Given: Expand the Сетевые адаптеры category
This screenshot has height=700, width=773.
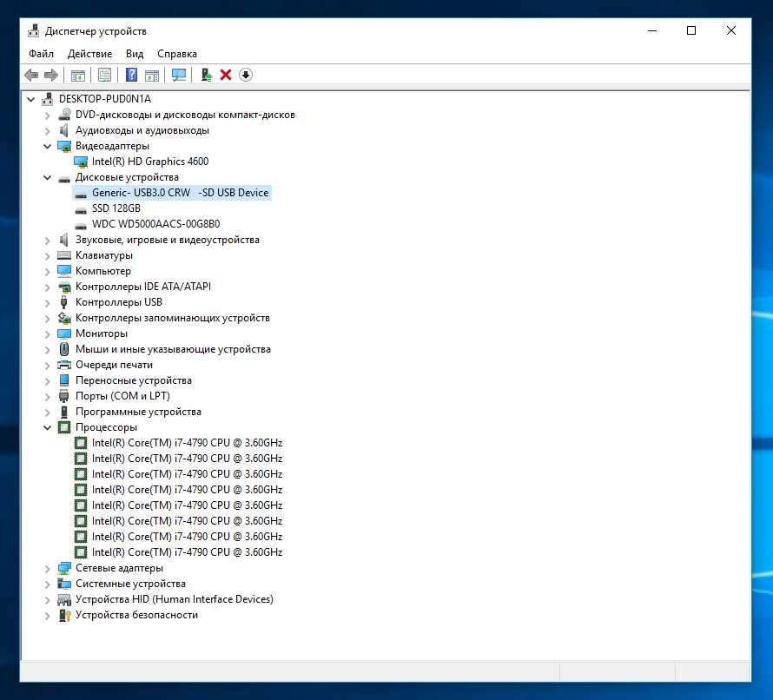Looking at the screenshot, I should coord(47,568).
